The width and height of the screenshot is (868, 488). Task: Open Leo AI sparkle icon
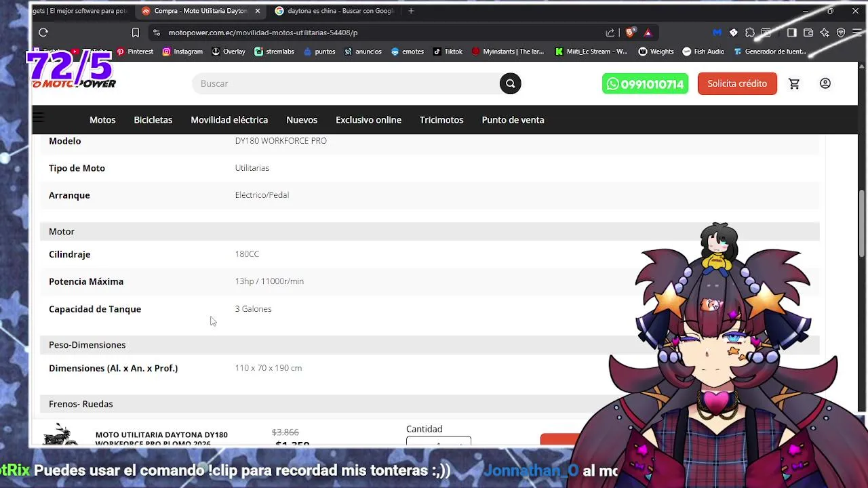825,32
